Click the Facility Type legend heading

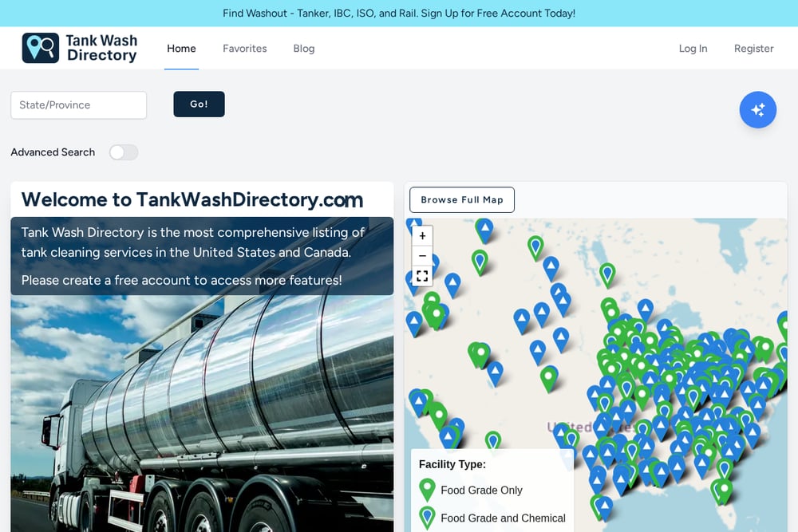[x=452, y=464]
